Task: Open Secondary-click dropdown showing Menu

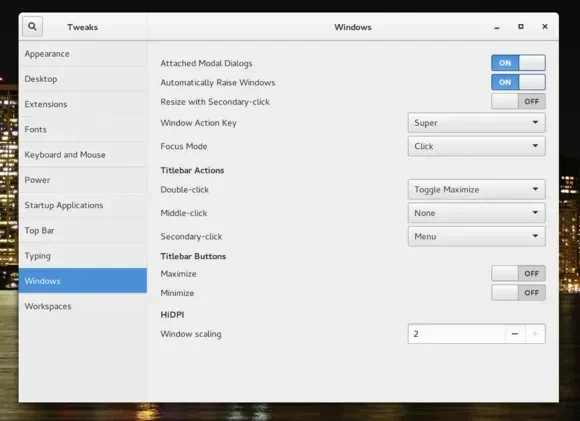Action: pyautogui.click(x=476, y=236)
